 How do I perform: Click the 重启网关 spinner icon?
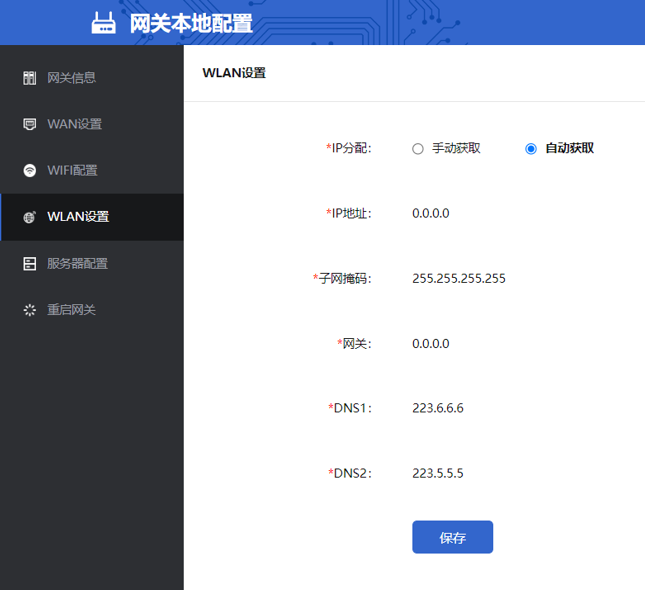pos(30,310)
